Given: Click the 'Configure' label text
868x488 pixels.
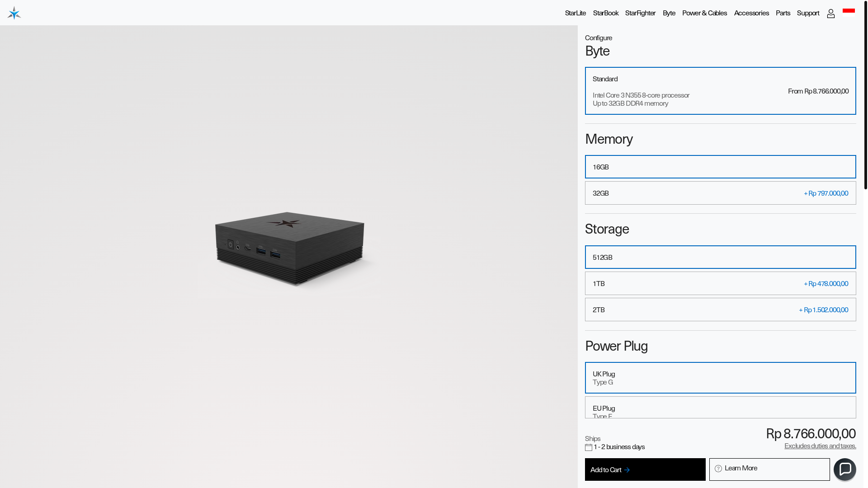Looking at the screenshot, I should tap(598, 38).
